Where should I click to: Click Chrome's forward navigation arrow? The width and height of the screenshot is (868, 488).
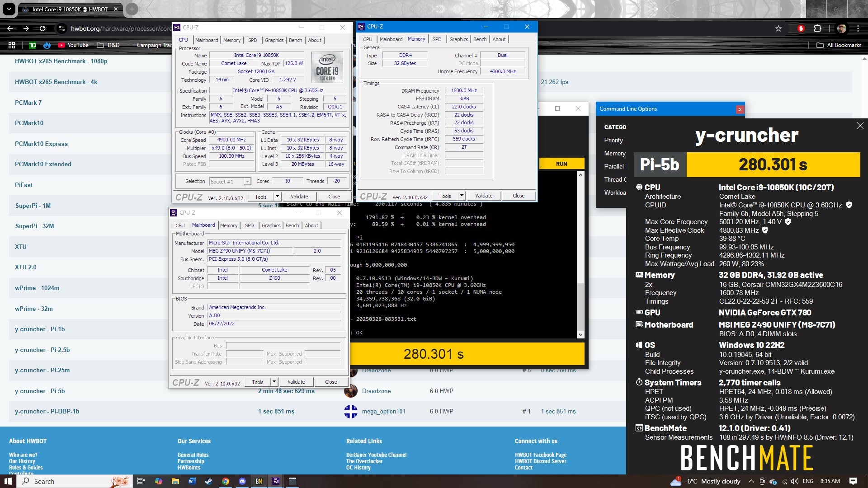pos(26,28)
